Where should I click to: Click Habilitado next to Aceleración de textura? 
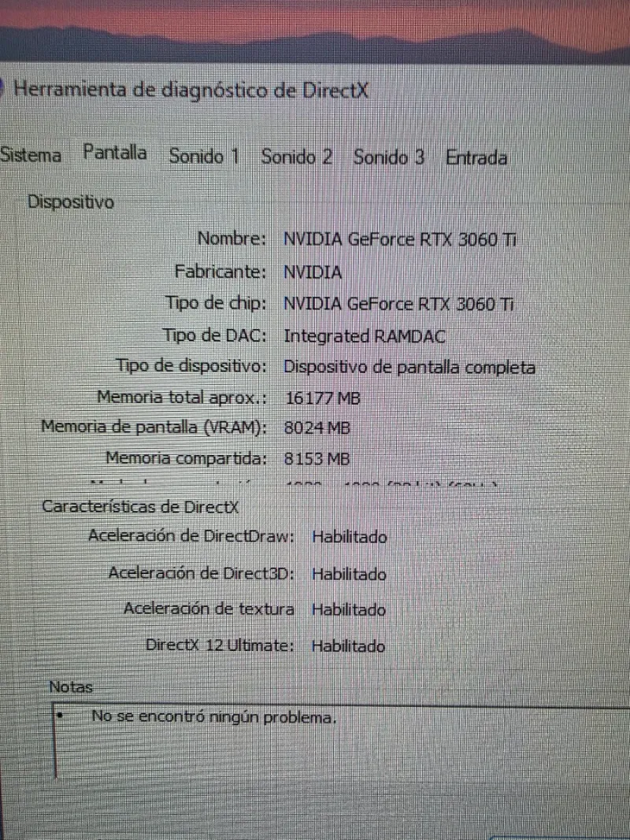[x=349, y=609]
